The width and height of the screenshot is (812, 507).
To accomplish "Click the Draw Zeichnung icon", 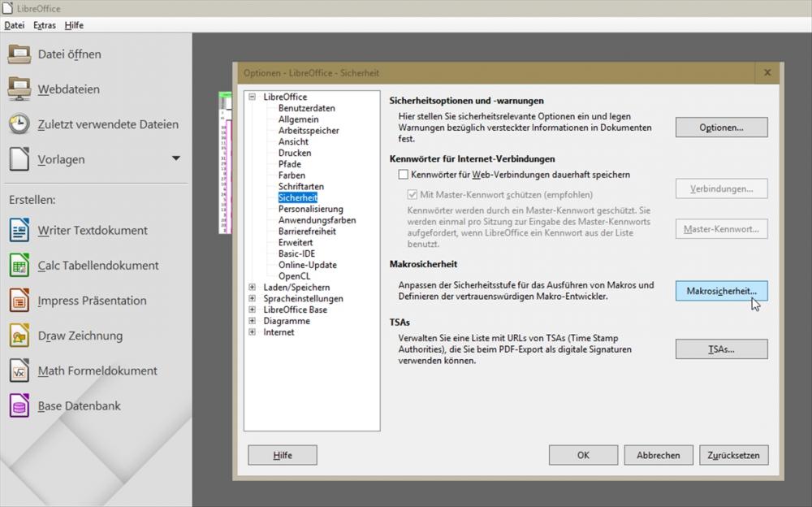I will [19, 336].
